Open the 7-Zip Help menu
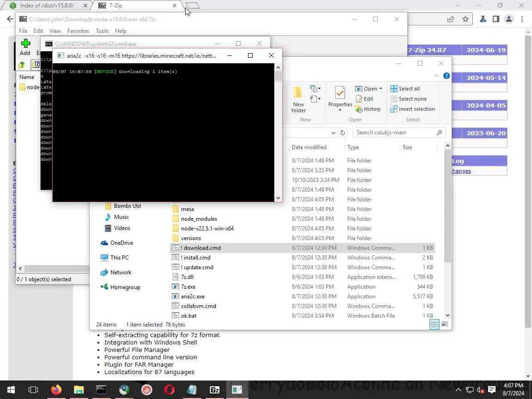Viewport: 532px width, 399px height. pos(121,31)
